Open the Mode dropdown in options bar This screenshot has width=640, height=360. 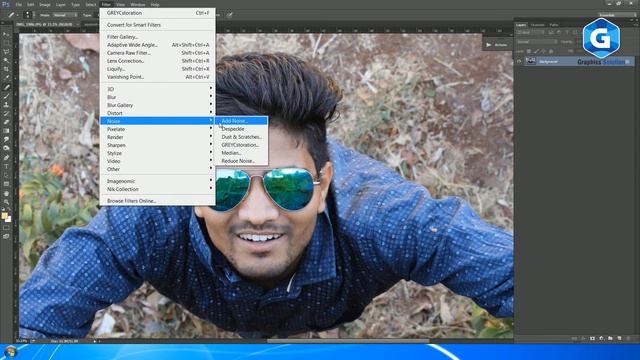point(65,15)
